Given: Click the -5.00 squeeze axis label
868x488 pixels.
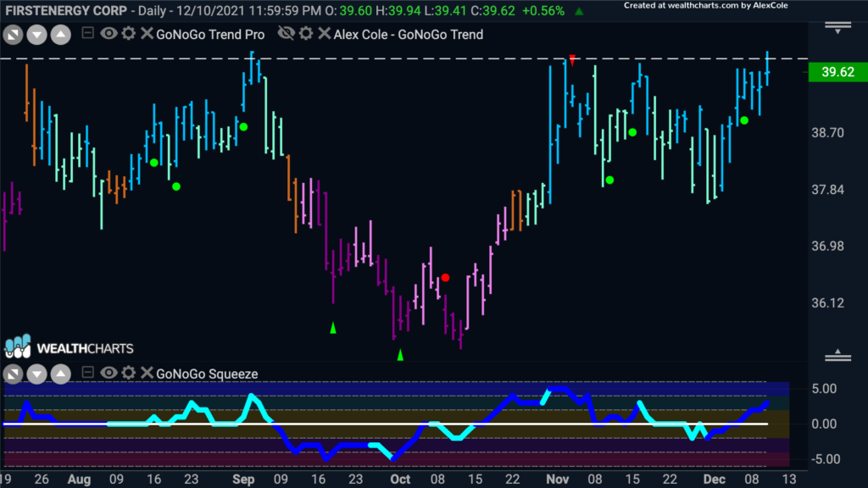Looking at the screenshot, I should (824, 459).
